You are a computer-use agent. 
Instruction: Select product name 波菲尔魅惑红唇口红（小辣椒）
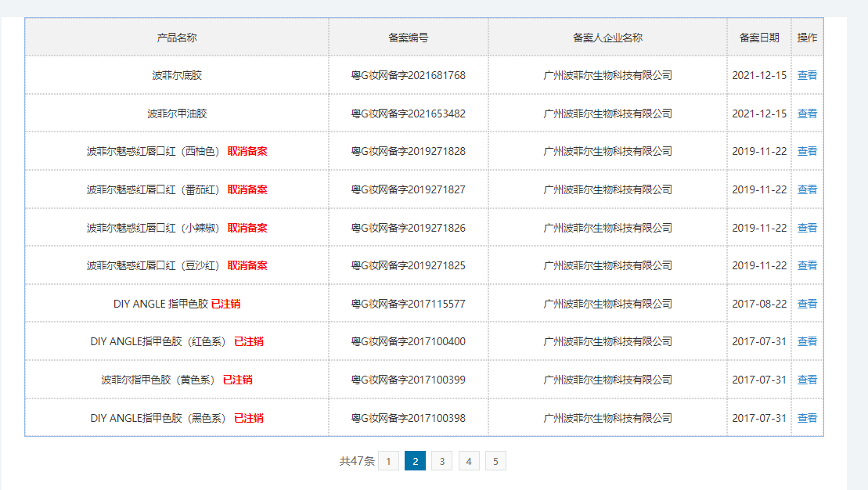155,228
